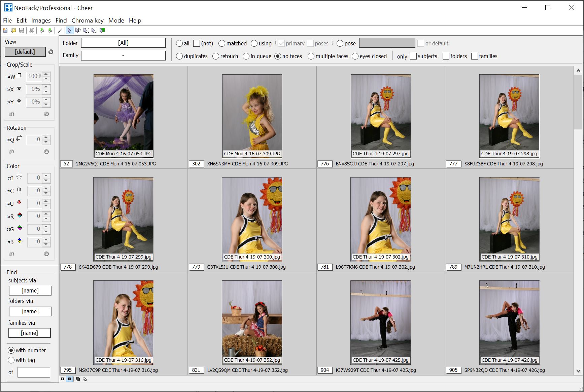Select the green-screen chroma pointer tool
The height and width of the screenshot is (392, 584).
[x=102, y=30]
